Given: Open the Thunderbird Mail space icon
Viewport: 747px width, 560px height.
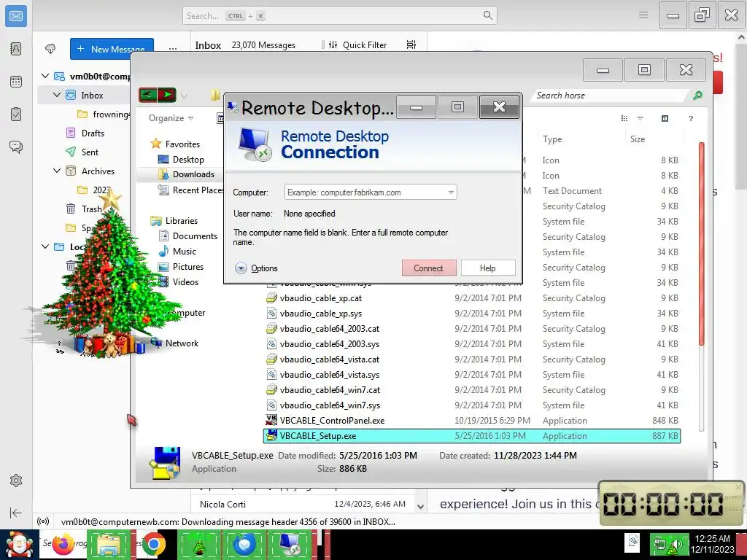Looking at the screenshot, I should coord(16,16).
